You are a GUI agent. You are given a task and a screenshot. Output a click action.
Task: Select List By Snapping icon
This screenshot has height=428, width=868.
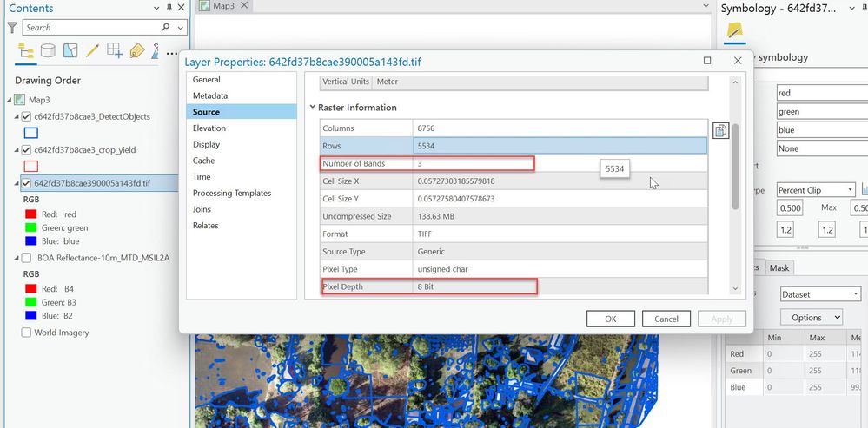115,51
